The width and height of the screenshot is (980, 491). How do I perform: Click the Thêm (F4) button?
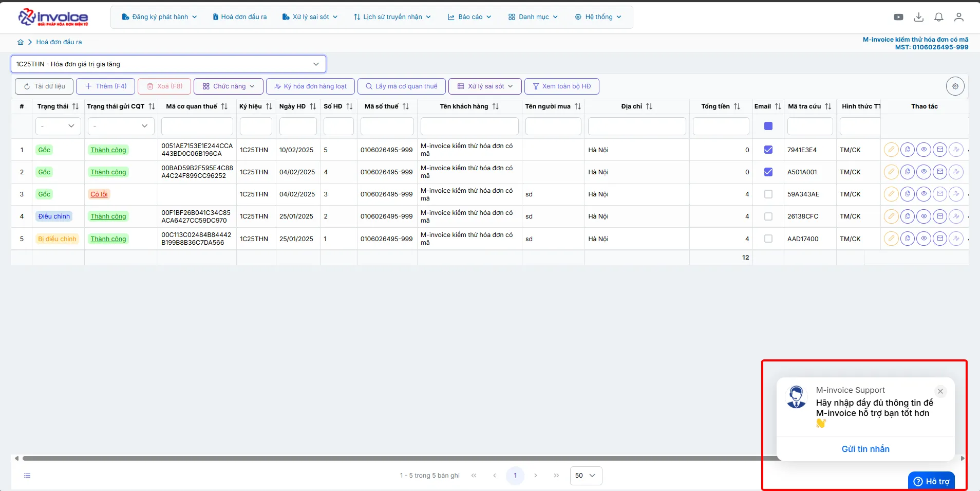(x=105, y=86)
